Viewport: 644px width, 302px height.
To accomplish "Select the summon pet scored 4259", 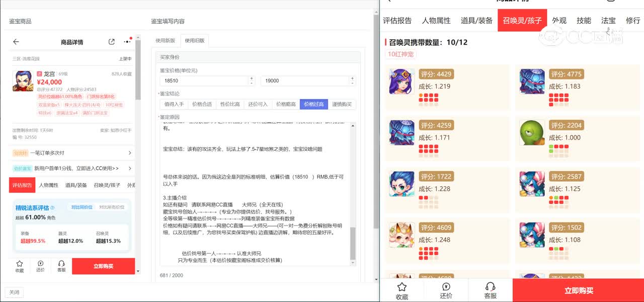I will [402, 133].
